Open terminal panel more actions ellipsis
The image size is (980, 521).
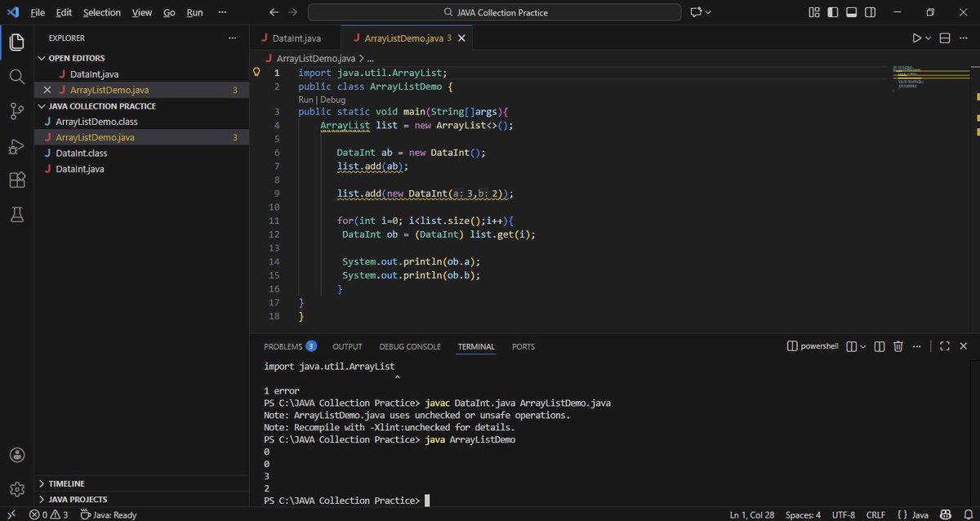tap(918, 346)
